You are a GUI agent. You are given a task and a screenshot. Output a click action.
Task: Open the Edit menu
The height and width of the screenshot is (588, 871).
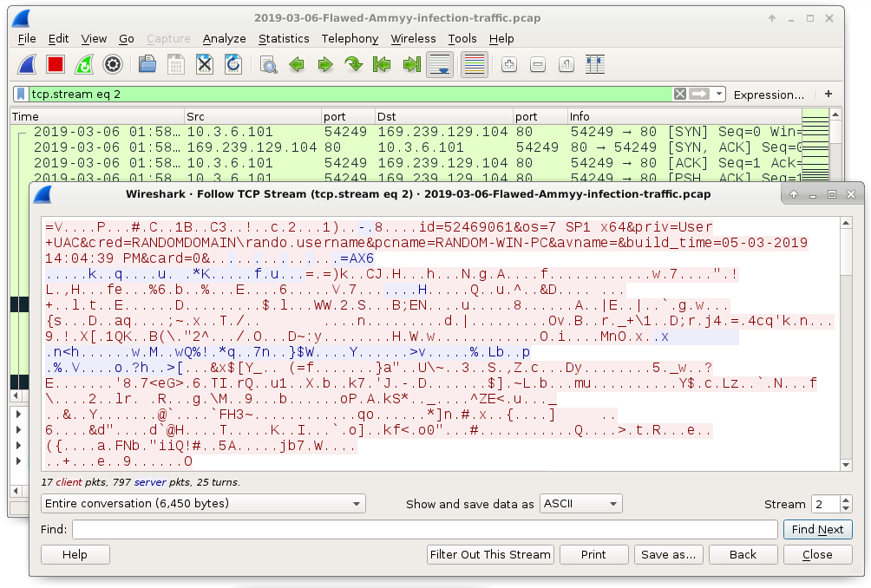coord(58,38)
